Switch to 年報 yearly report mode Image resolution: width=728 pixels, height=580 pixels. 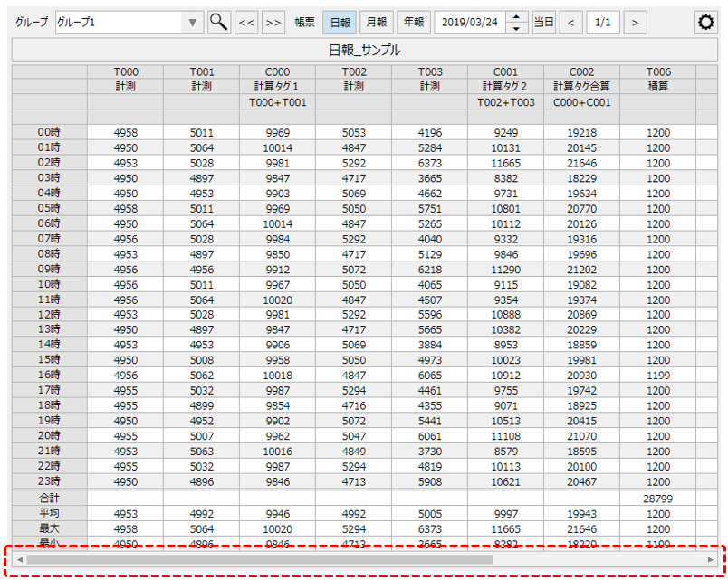pos(413,23)
